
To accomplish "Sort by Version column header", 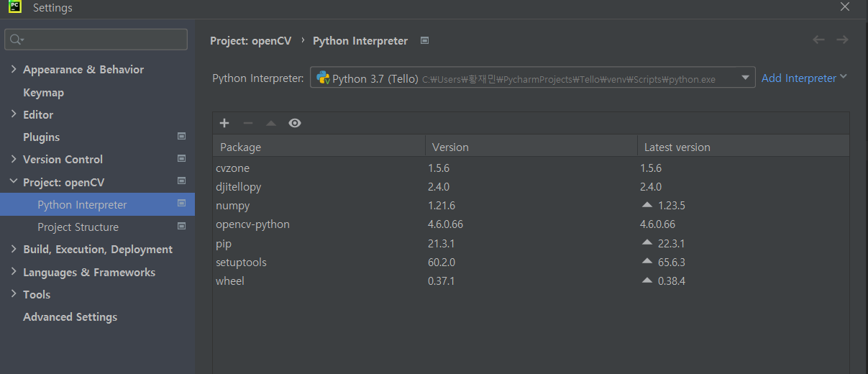I will pyautogui.click(x=531, y=147).
